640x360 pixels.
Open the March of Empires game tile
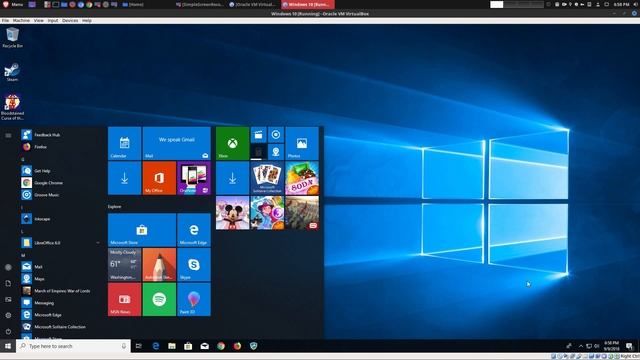tap(302, 213)
